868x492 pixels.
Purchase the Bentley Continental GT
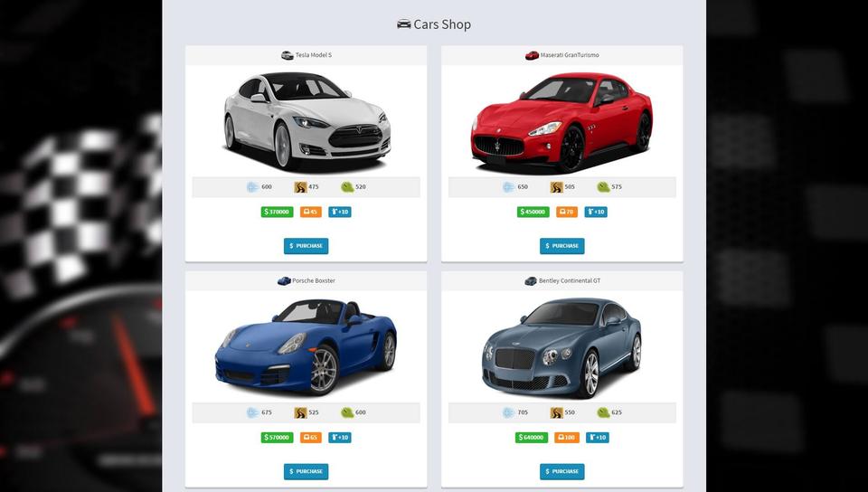(561, 471)
